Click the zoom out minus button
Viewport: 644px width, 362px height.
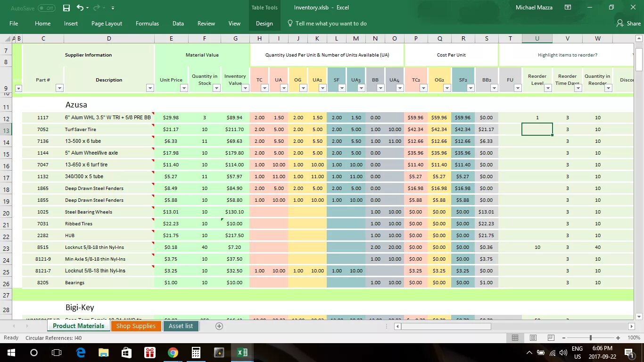[x=564, y=338]
